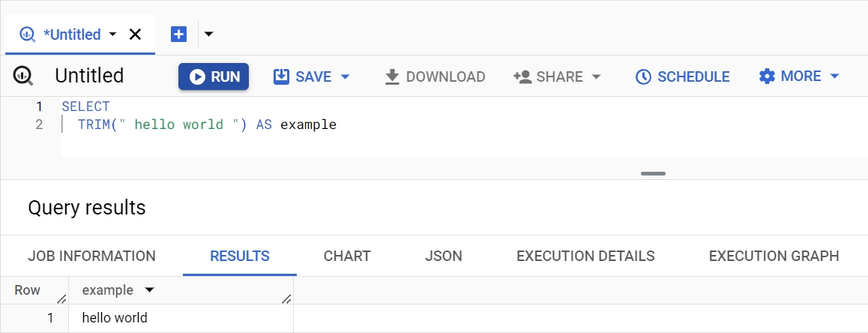Switch to the JSON tab
Screen dimensions: 868x333
[444, 256]
